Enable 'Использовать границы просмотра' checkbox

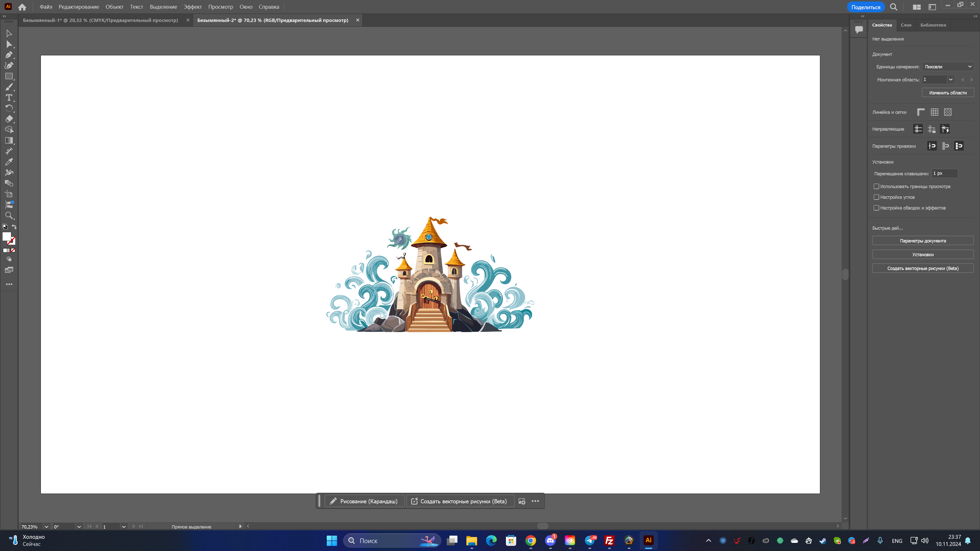(x=876, y=186)
